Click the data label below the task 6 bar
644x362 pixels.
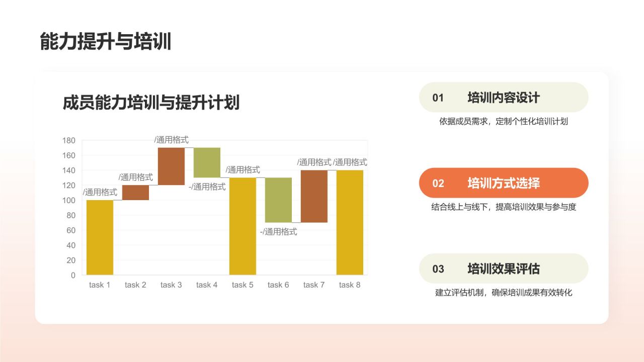click(278, 232)
